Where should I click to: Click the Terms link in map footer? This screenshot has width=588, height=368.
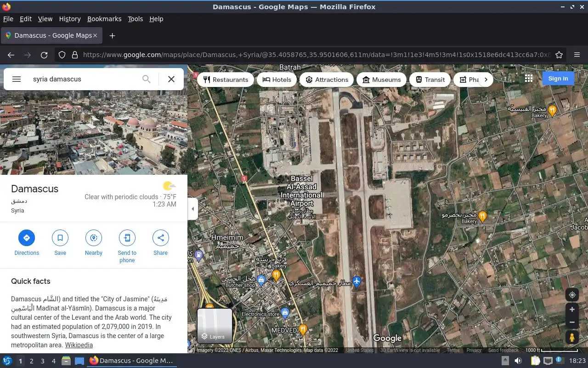(x=453, y=350)
